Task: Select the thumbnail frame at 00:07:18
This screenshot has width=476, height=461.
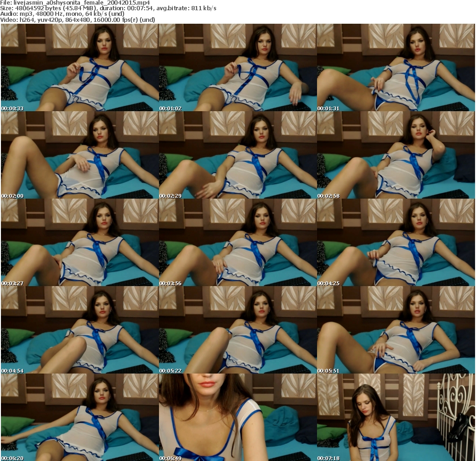Action: [x=396, y=418]
